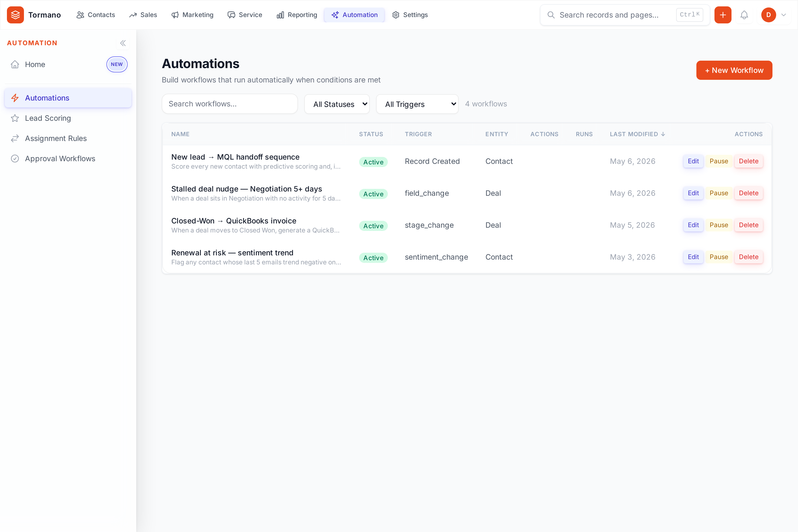Open 'Closed-Won → QuickBooks invoice' workflow
This screenshot has width=798, height=532.
click(x=234, y=221)
